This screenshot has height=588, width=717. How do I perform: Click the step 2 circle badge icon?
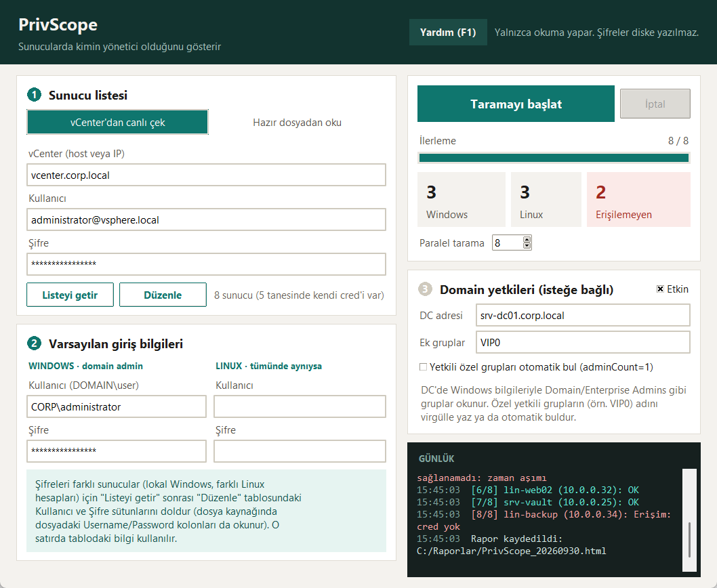pos(35,343)
